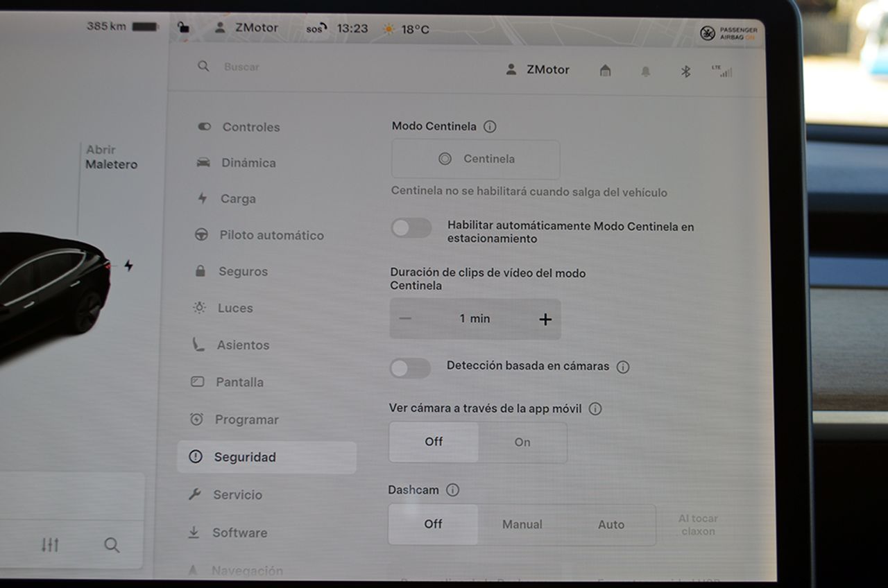Open Bluetooth settings from the top bar
This screenshot has height=588, width=888.
tap(685, 70)
